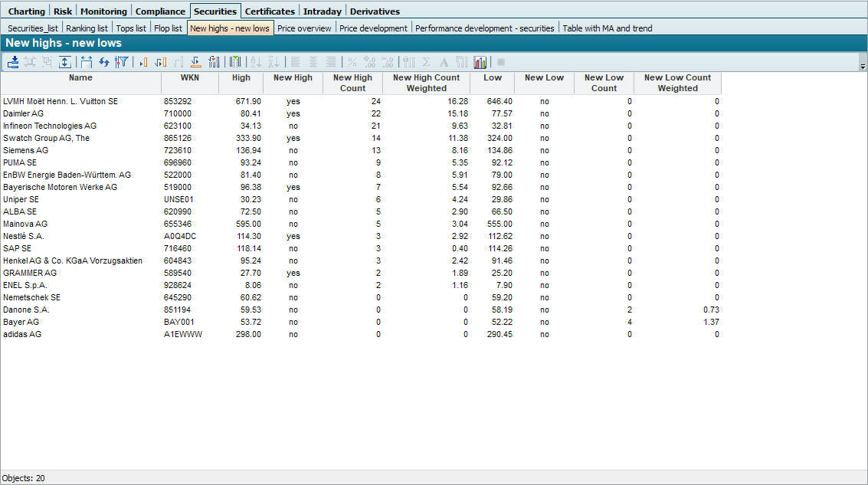Open the Securities main tab
This screenshot has width=868, height=485.
[215, 11]
